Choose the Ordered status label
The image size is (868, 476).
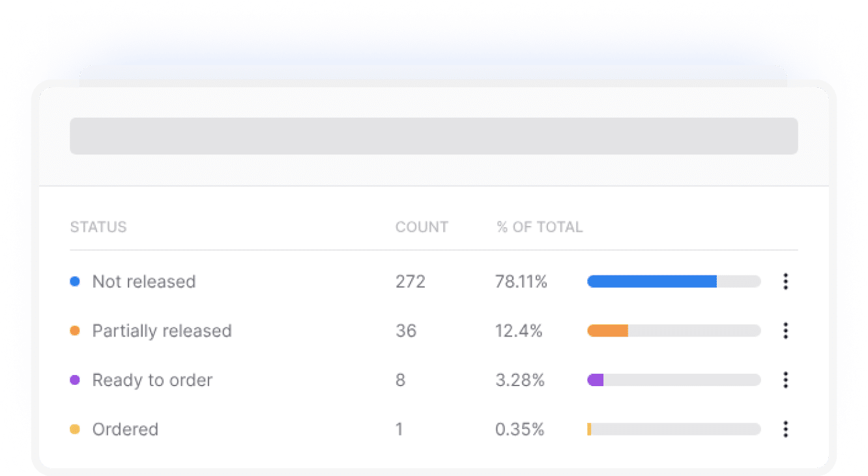tap(125, 429)
